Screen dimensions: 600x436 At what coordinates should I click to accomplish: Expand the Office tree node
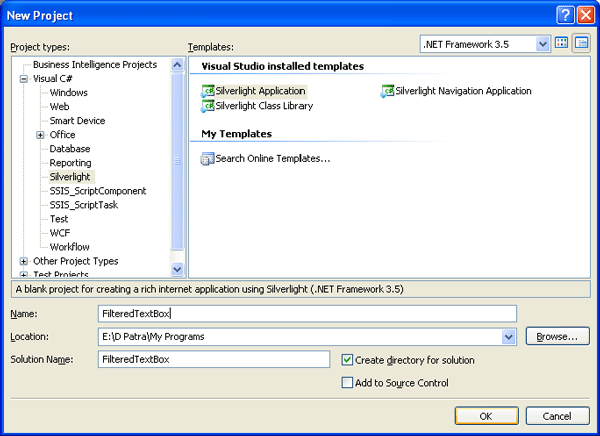coord(40,135)
